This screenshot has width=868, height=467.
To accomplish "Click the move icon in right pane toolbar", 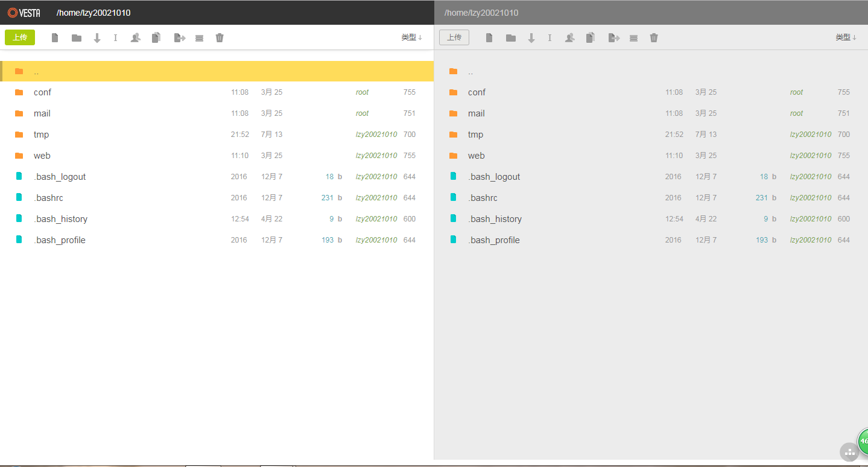I will point(614,38).
